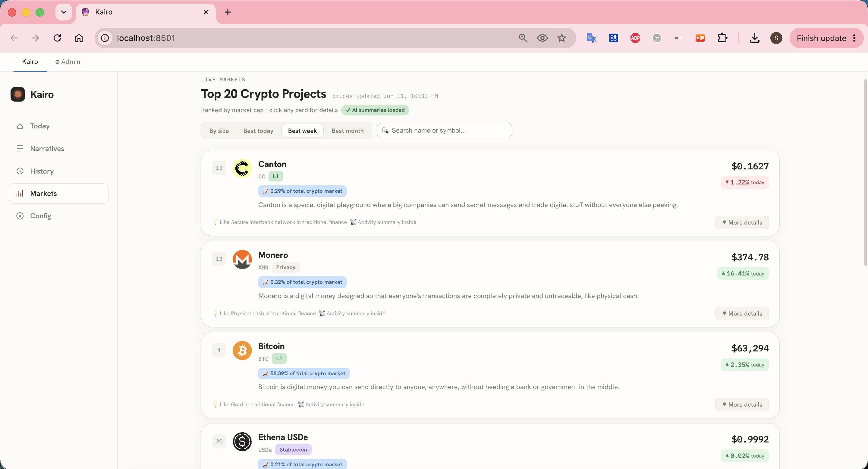Go to browser home page
Viewport: 868px width, 469px height.
79,38
